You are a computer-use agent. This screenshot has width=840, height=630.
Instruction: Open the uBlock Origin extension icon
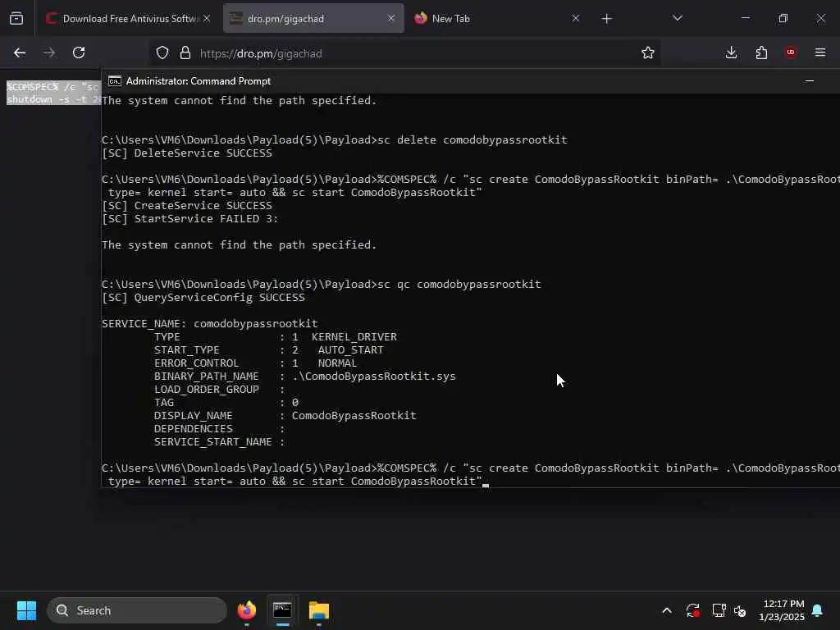[790, 52]
